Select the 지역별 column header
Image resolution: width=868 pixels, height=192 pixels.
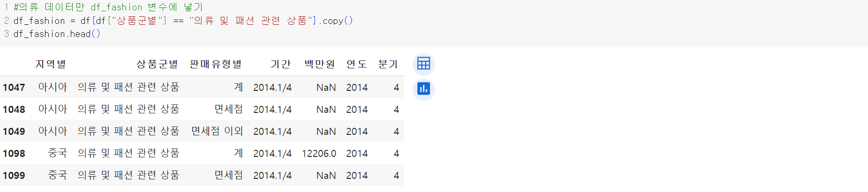tap(51, 64)
